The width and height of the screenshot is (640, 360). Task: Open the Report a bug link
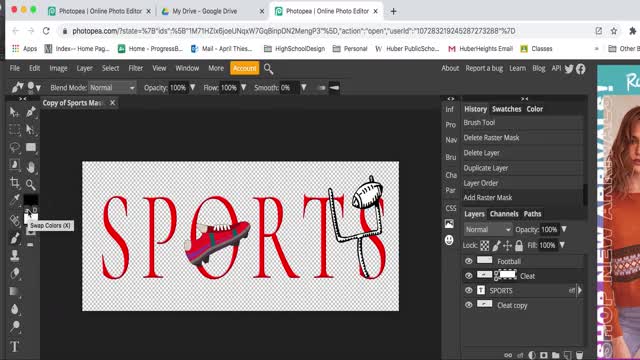point(484,68)
